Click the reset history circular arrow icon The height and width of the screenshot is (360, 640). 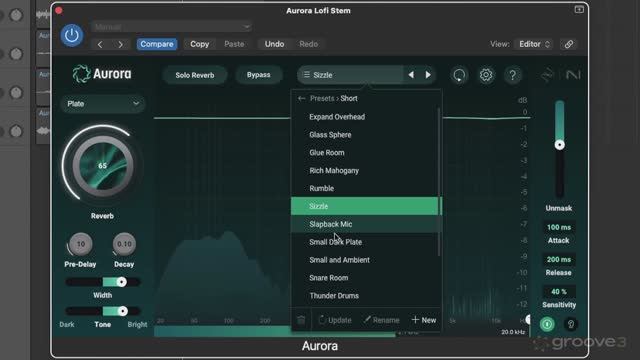[459, 75]
